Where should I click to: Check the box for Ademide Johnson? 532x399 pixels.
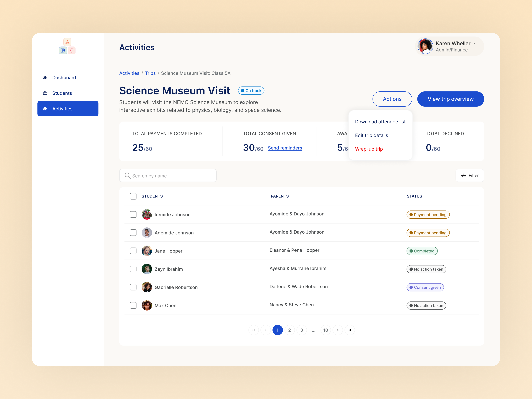click(x=133, y=233)
